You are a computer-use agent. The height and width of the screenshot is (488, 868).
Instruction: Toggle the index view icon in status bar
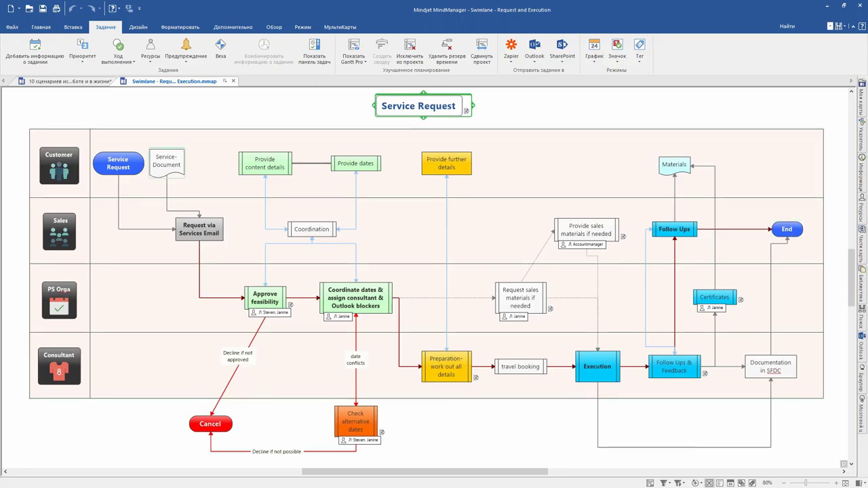pyautogui.click(x=650, y=483)
